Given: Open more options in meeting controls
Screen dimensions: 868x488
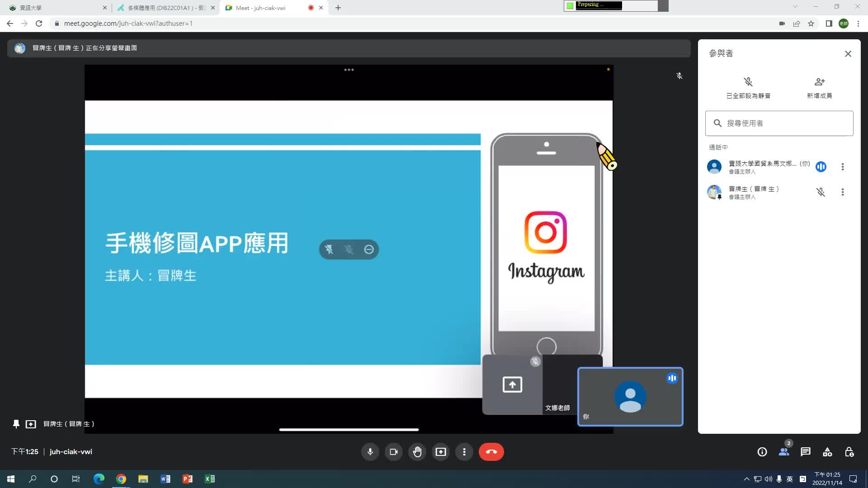Looking at the screenshot, I should (x=464, y=452).
